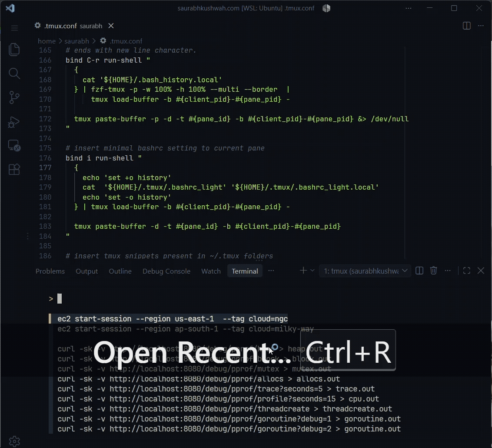This screenshot has height=448, width=492.
Task: Create a new terminal with plus
Action: [303, 271]
